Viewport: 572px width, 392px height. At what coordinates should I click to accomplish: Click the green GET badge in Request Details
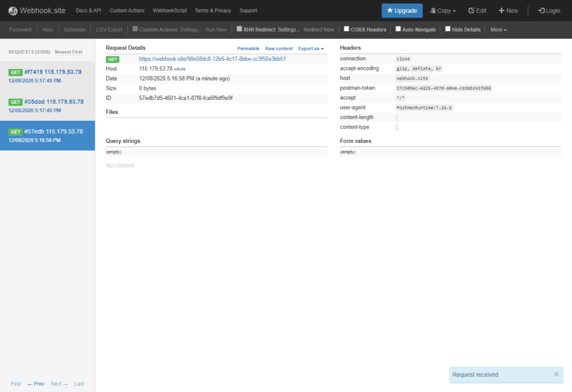[112, 60]
